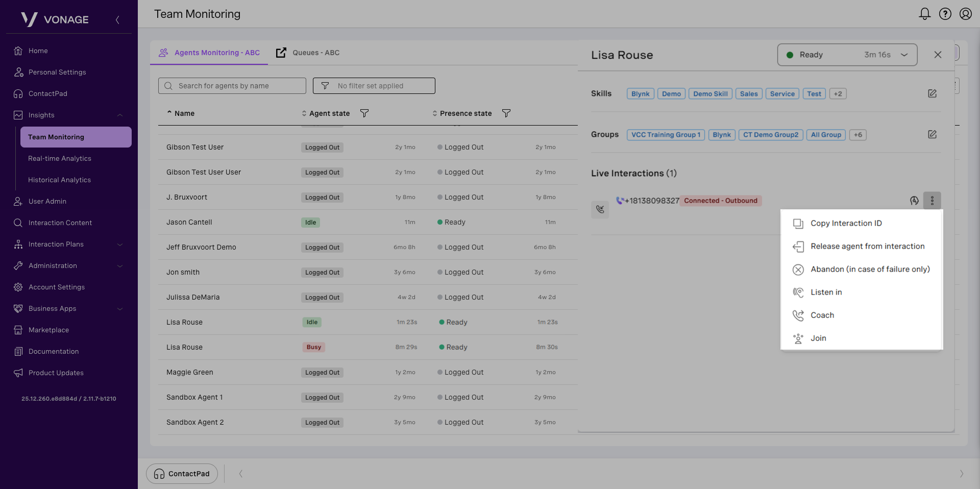Open the Ready presence status dropdown
Screen dimensions: 980x489
click(x=847, y=55)
